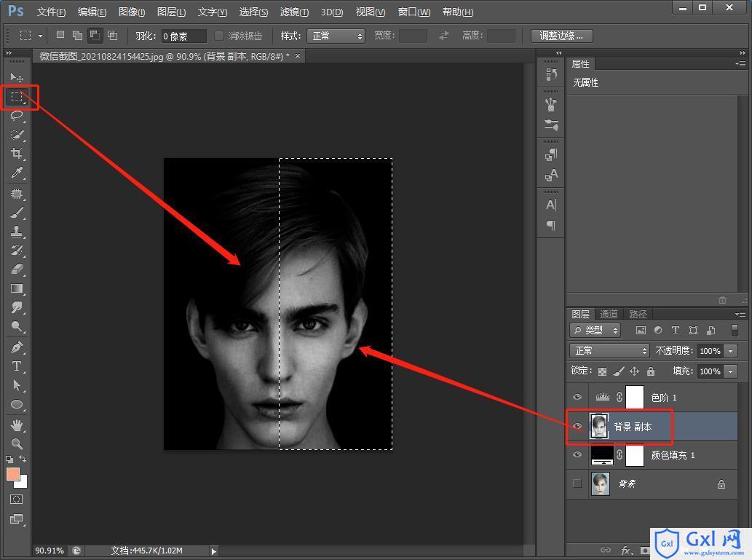This screenshot has width=752, height=560.
Task: Toggle visibility of 背景 副本 layer
Action: click(x=577, y=426)
